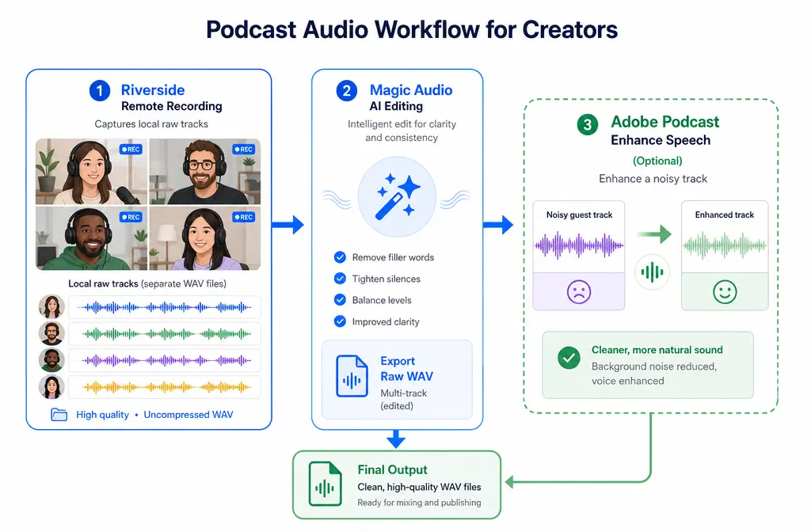Toggle the Improved clarity checkmark
811x532 pixels.
click(340, 321)
